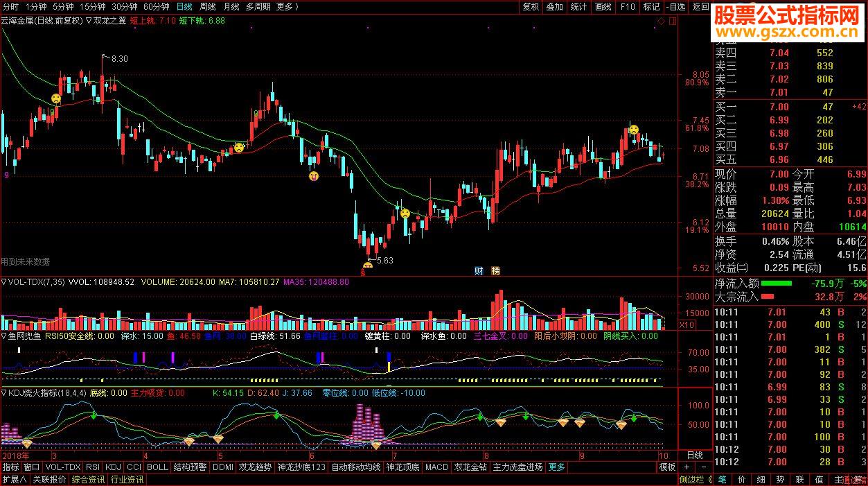The image size is (868, 486).
Task: Select 日线 daily period tab
Action: point(184,7)
